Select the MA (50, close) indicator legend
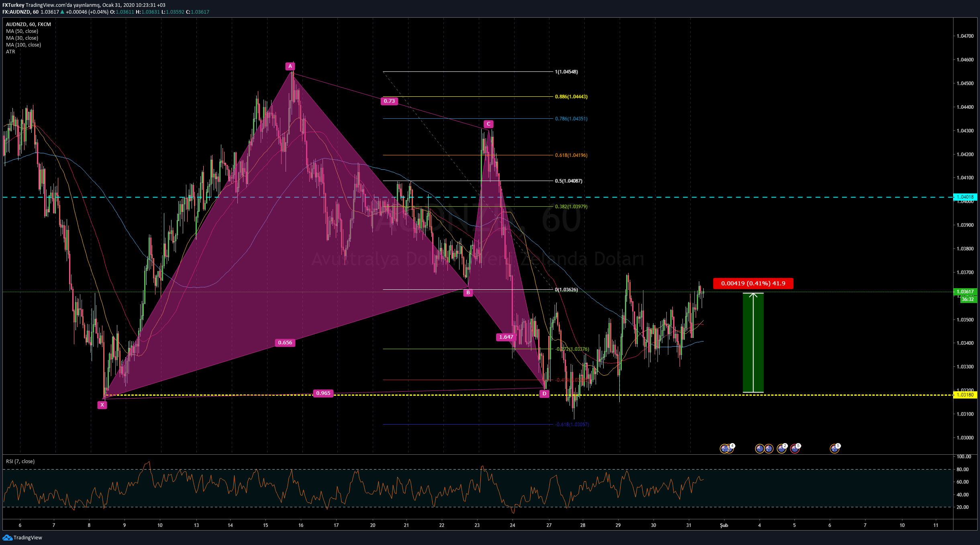The height and width of the screenshot is (545, 980). (22, 31)
